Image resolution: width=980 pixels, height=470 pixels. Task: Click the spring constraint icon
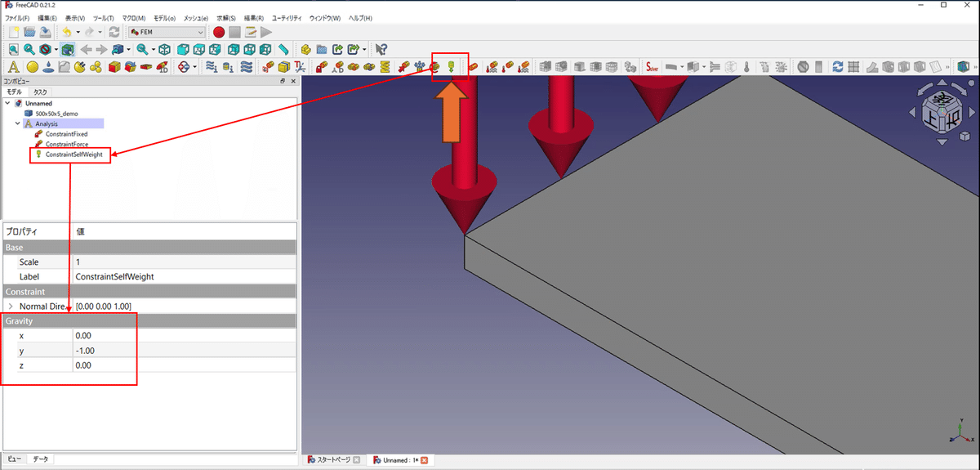point(385,67)
